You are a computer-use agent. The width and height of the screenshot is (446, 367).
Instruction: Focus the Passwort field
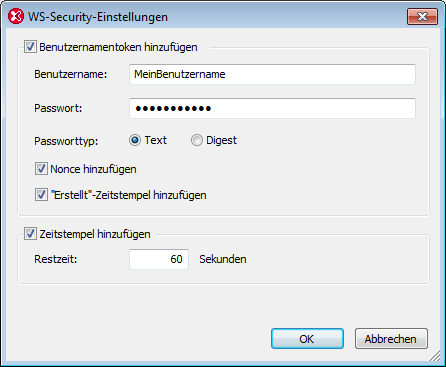tap(272, 108)
